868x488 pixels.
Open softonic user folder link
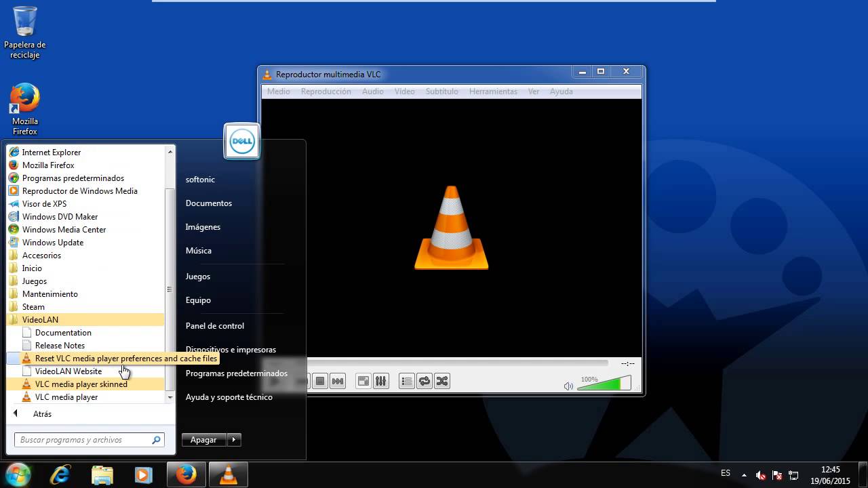(201, 180)
